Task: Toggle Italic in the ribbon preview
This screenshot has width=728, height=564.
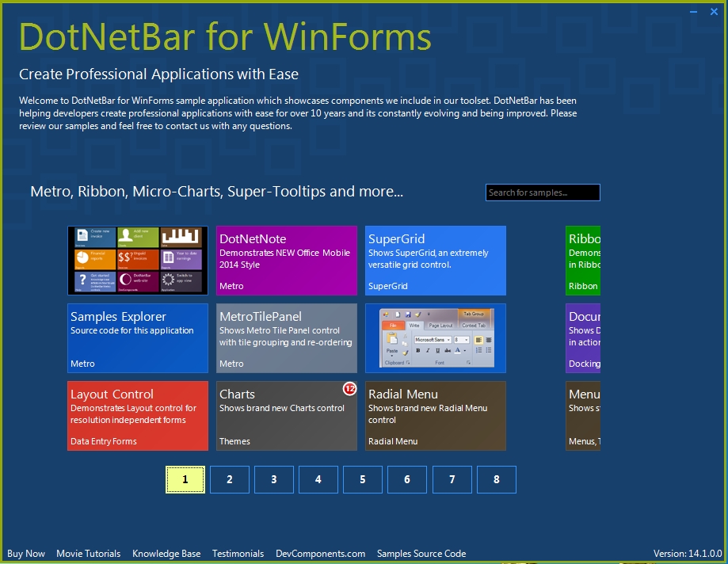Action: click(x=428, y=350)
